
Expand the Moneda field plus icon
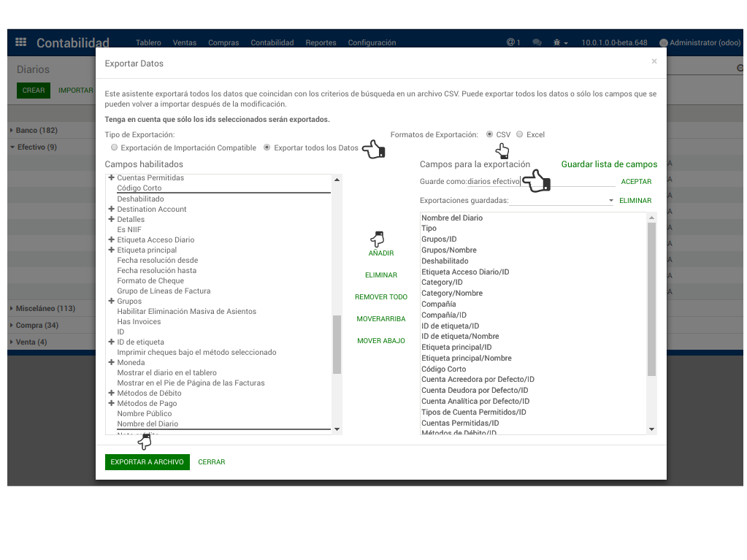coord(111,363)
